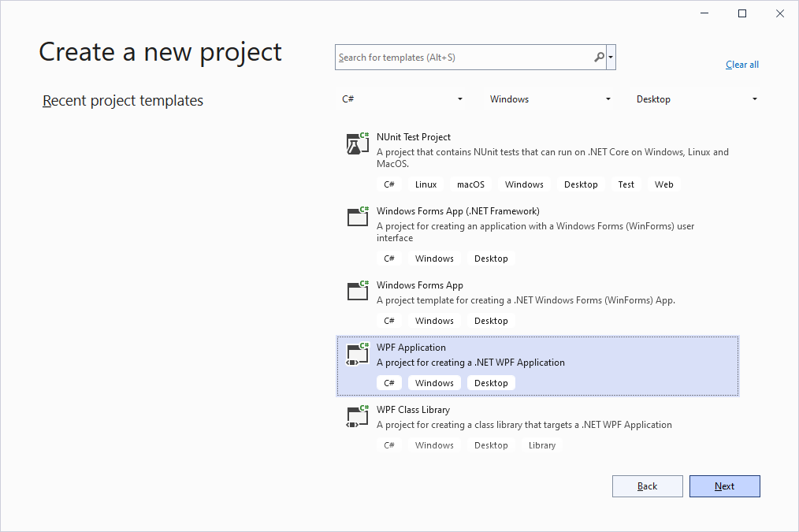
Task: Open the C# language filter dropdown
Action: tap(402, 99)
